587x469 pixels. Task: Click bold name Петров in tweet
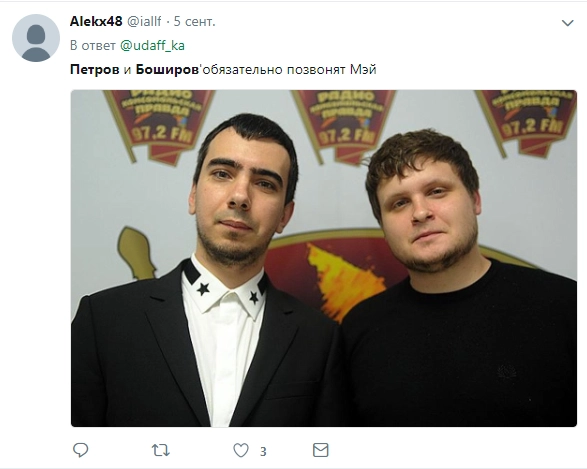point(95,69)
